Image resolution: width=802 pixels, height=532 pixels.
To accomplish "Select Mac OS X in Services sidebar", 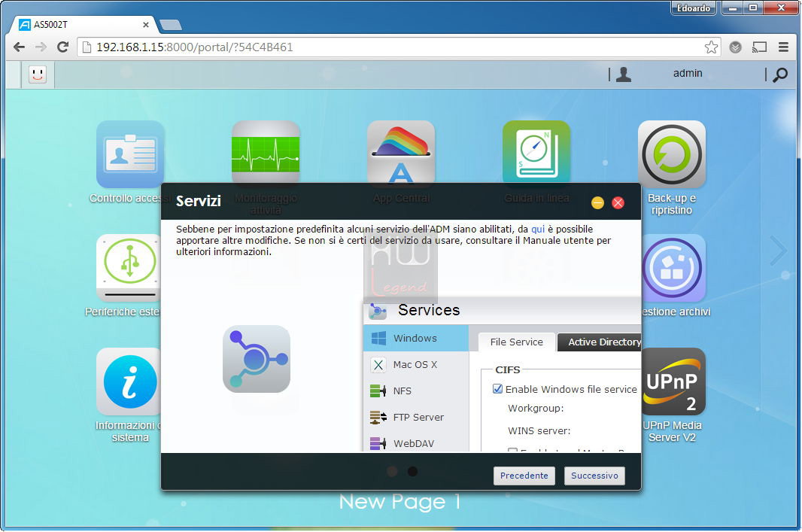I will point(416,365).
